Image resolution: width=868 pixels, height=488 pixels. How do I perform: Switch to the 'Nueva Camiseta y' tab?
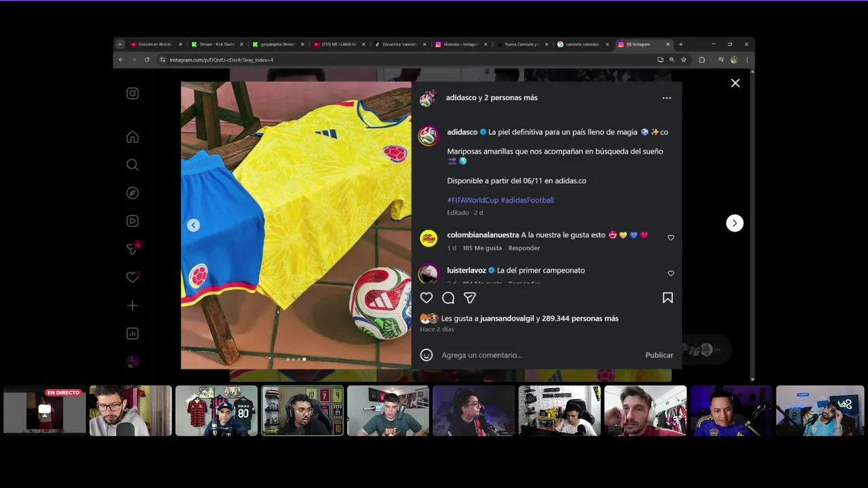coord(521,44)
